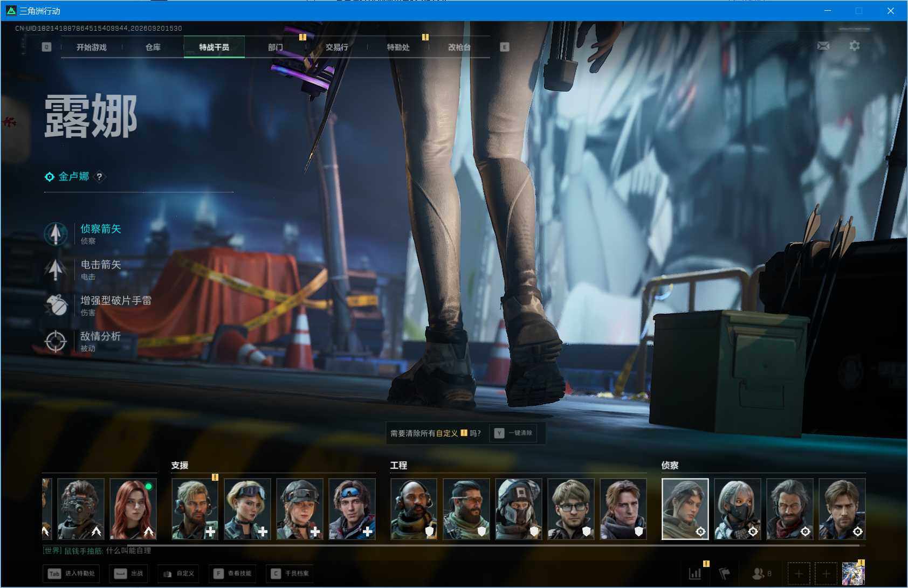Select the last operator portrait in 侦察
The width and height of the screenshot is (908, 588).
(x=842, y=509)
